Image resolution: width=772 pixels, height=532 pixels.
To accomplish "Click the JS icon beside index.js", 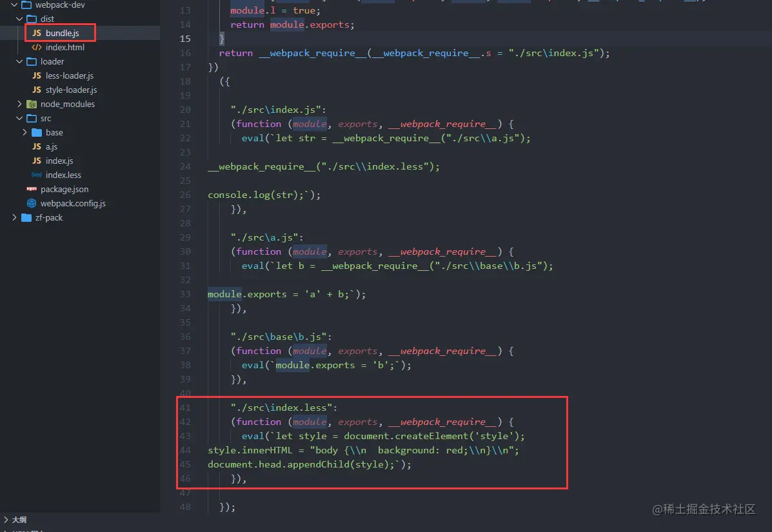I will coord(36,161).
